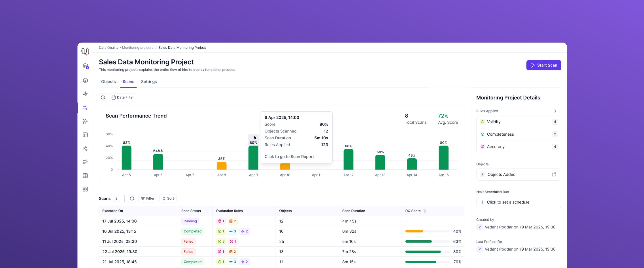
Task: Click the 63% DQ score progress bar
Action: coord(427,242)
